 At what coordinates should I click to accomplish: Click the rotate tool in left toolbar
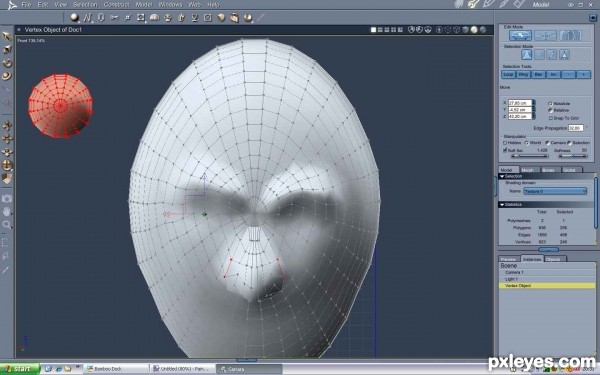click(x=7, y=63)
